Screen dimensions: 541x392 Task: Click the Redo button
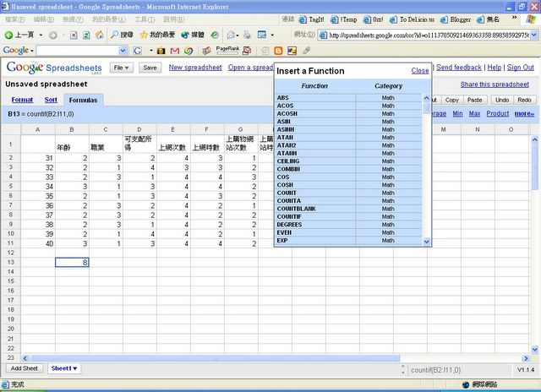click(524, 100)
